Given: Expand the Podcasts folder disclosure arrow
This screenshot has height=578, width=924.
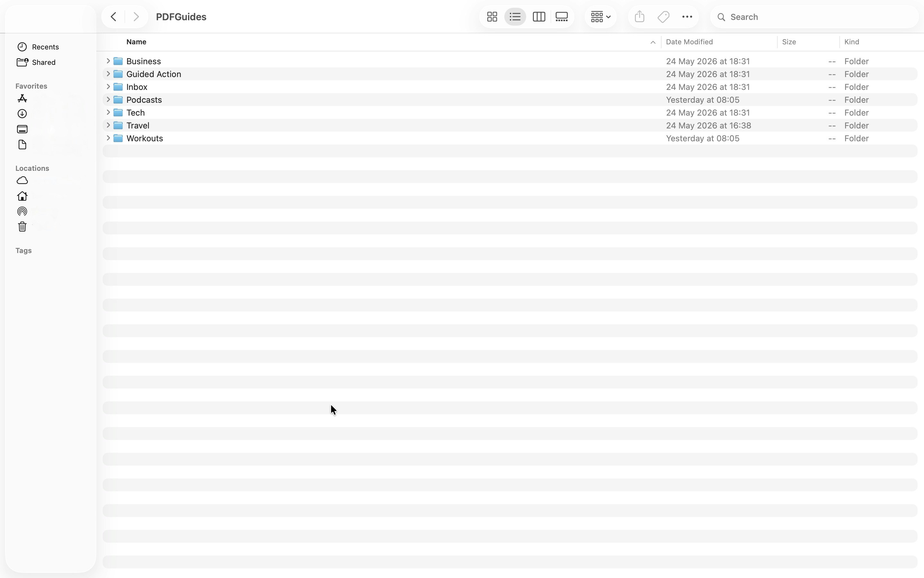Looking at the screenshot, I should 108,100.
